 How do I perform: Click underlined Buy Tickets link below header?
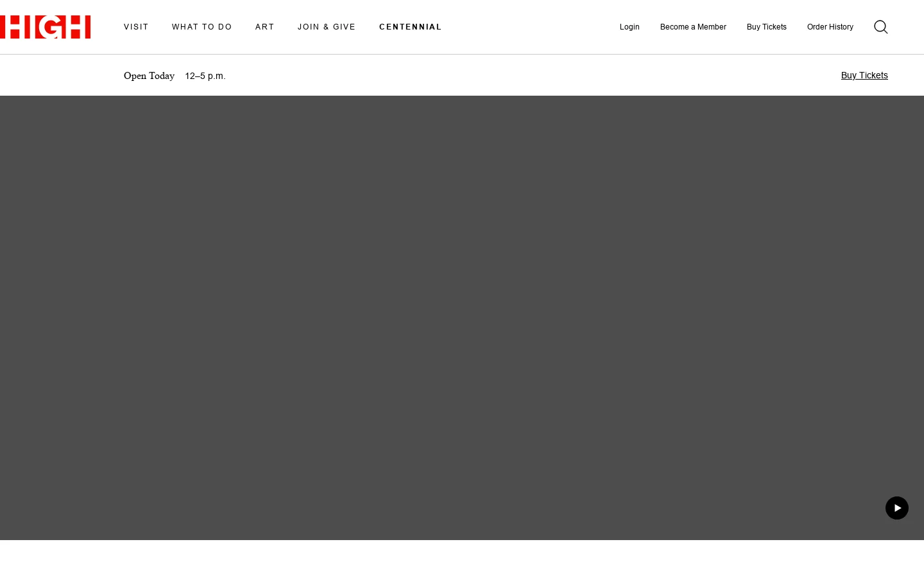coord(864,75)
